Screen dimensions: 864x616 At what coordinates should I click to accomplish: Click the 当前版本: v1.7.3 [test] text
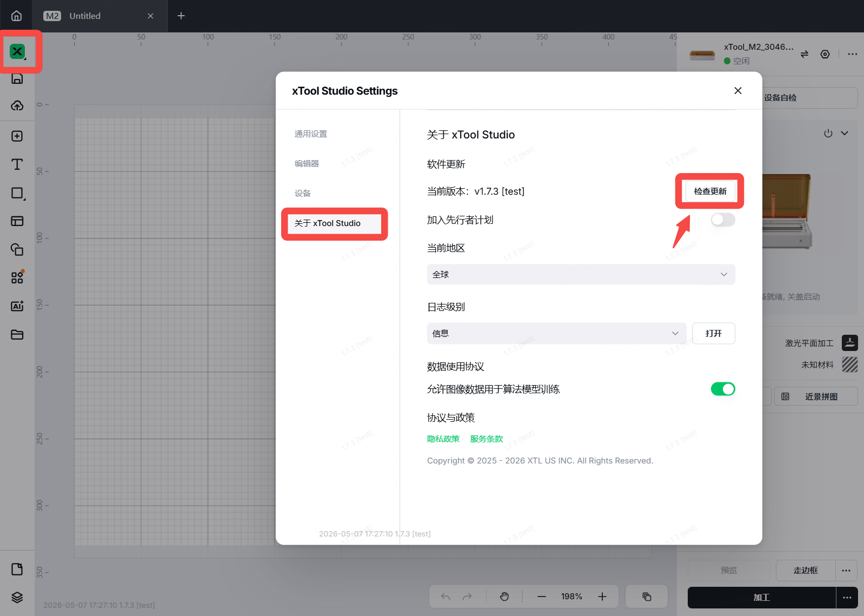[476, 191]
